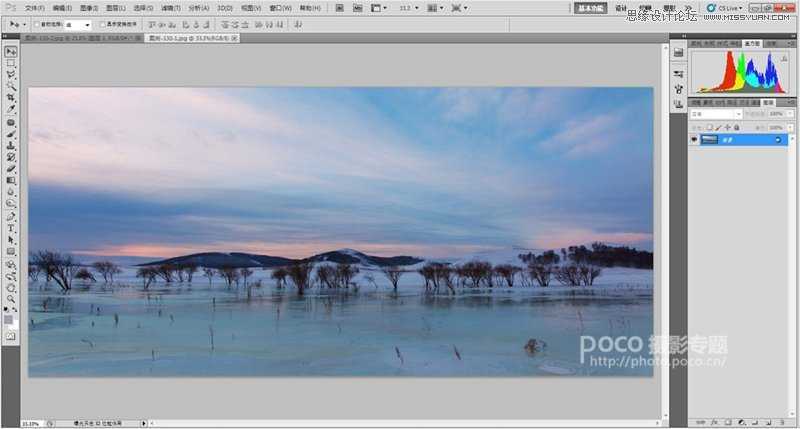Select the Eyedropper tool
The image size is (800, 429).
point(11,109)
